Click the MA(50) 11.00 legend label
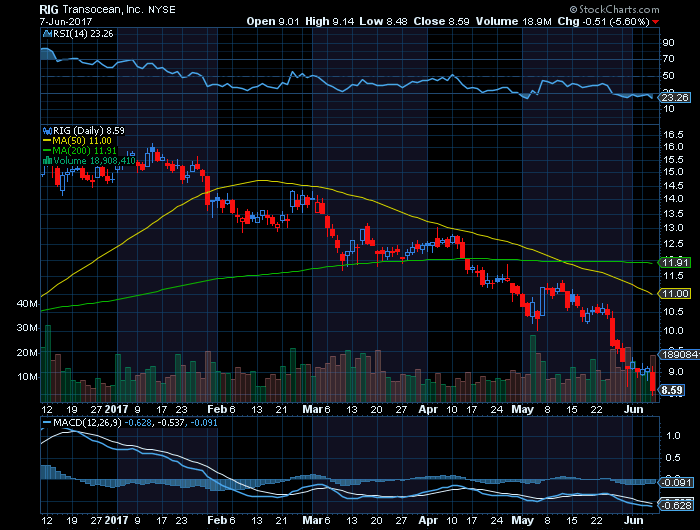 coord(82,141)
